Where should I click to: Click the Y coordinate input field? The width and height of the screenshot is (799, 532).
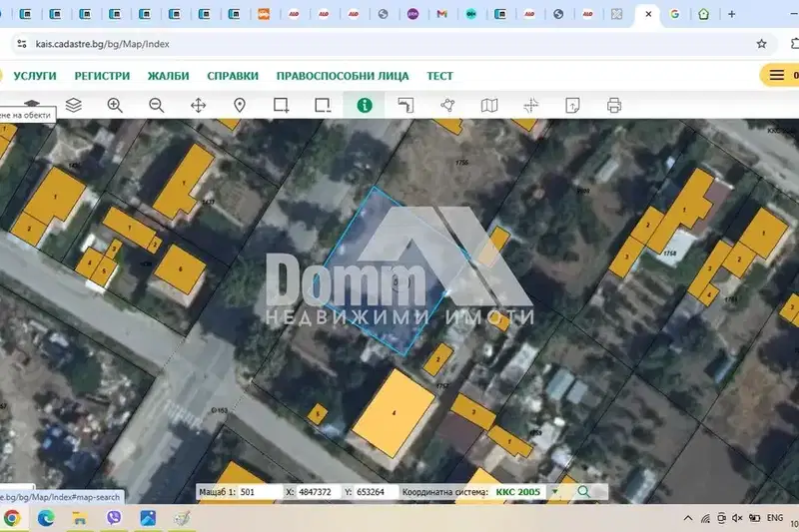tap(376, 492)
